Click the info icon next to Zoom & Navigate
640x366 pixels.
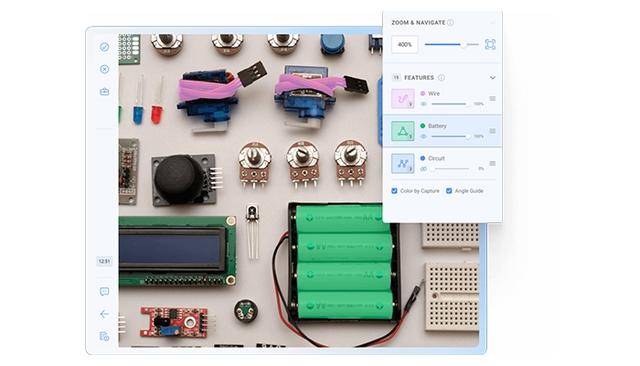click(x=450, y=22)
